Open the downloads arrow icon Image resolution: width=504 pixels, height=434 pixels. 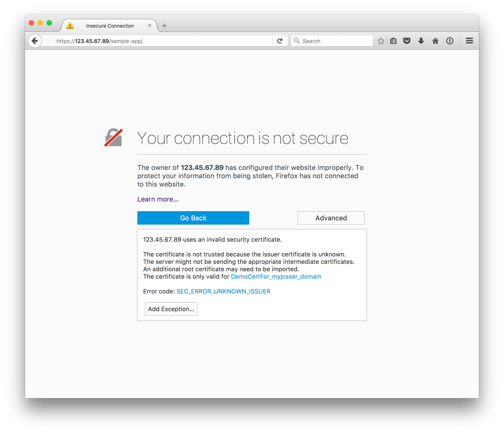[421, 41]
